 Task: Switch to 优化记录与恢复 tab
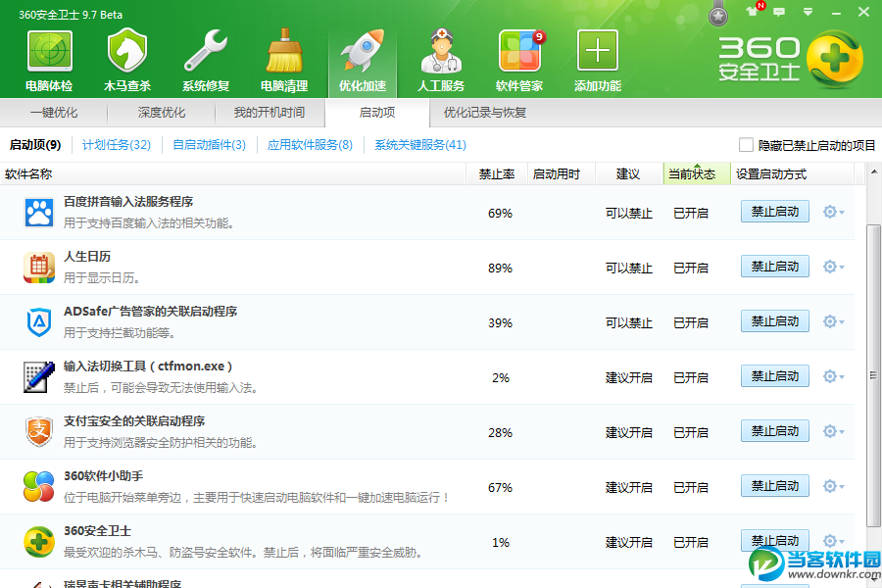coord(485,113)
